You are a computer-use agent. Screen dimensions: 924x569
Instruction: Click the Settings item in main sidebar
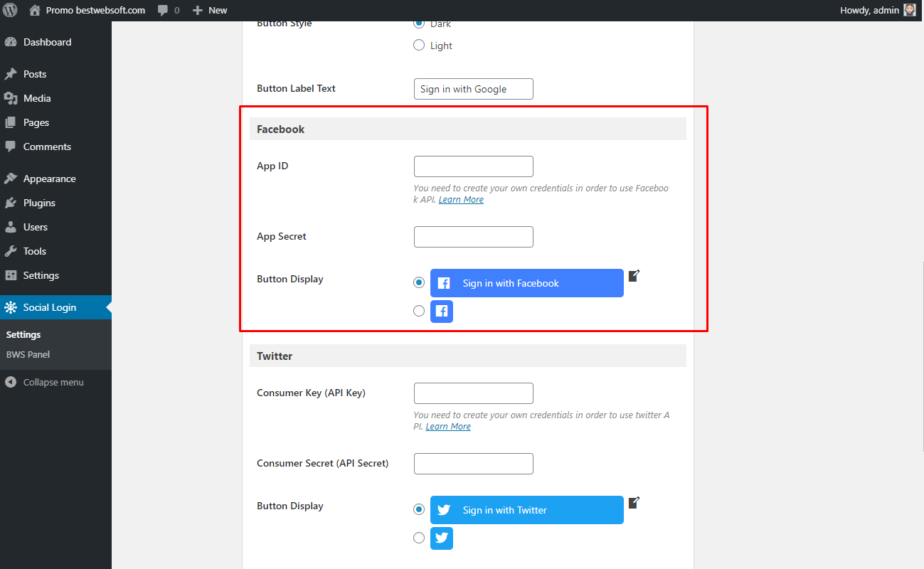point(55,275)
